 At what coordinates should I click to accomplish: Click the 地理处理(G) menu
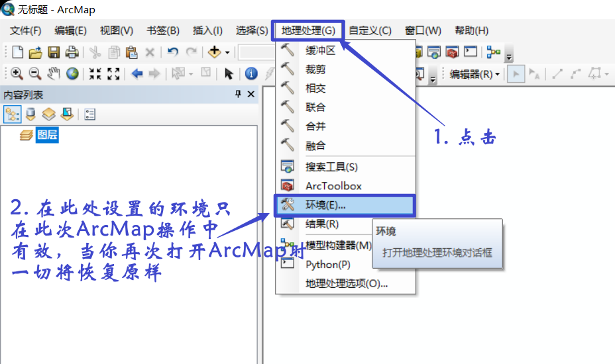(308, 30)
